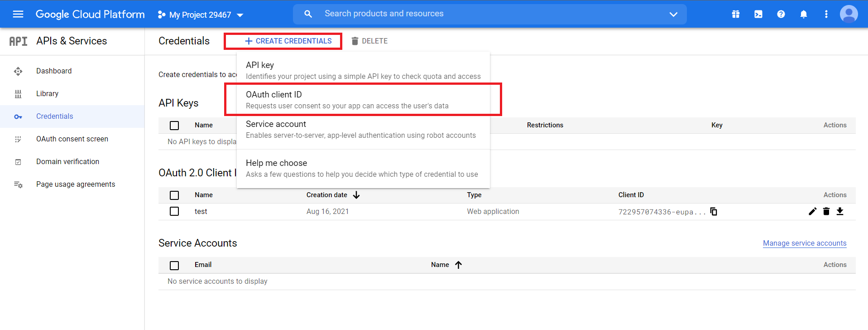The image size is (868, 330).
Task: Open the hamburger navigation menu
Action: click(18, 14)
